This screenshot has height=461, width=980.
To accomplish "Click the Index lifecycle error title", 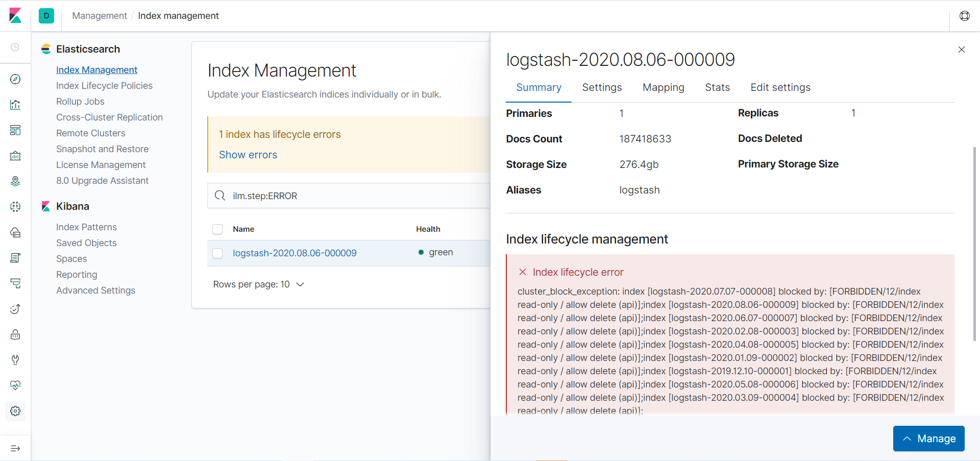I will (578, 272).
